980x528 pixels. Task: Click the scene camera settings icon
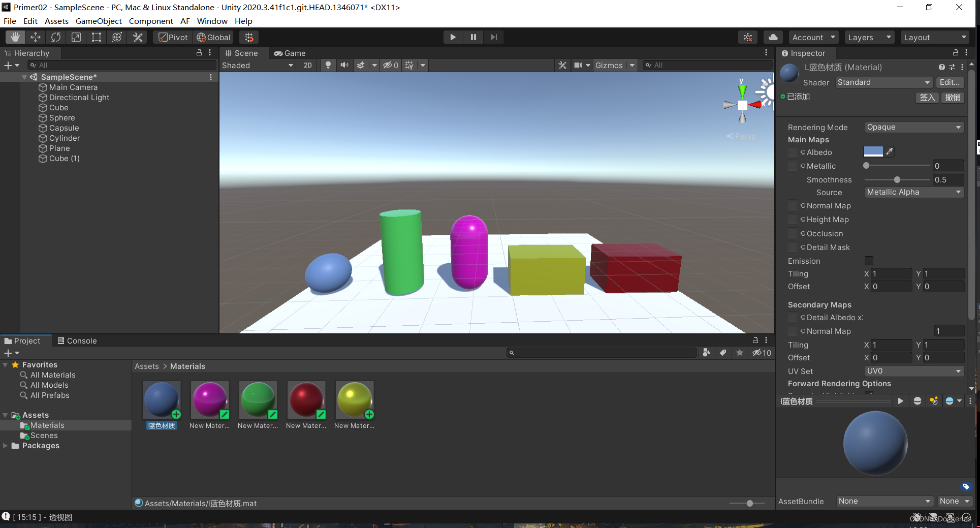point(578,65)
